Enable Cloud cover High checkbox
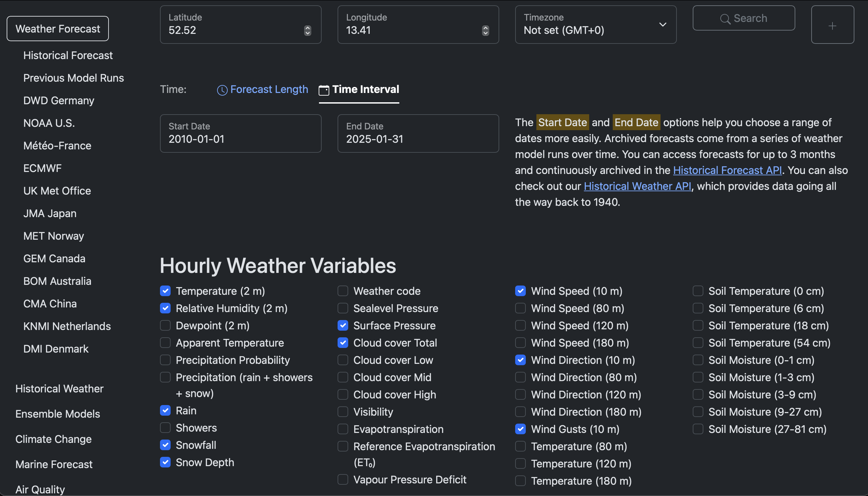 [x=343, y=394]
